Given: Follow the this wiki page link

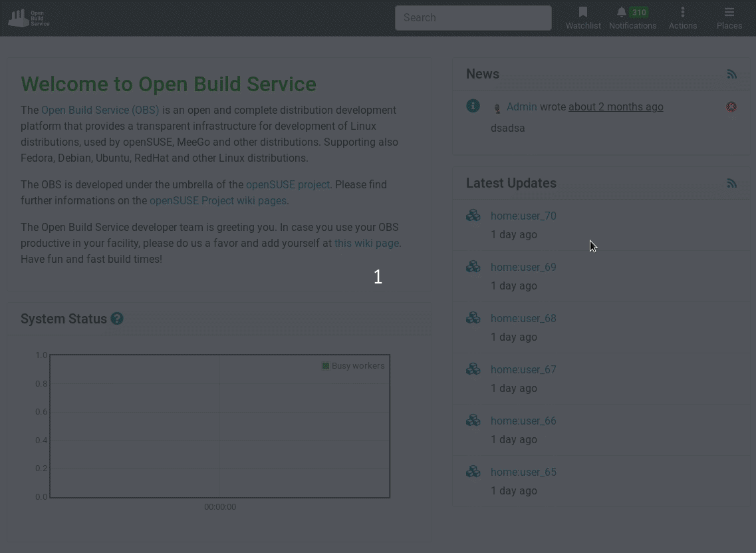Looking at the screenshot, I should [366, 243].
